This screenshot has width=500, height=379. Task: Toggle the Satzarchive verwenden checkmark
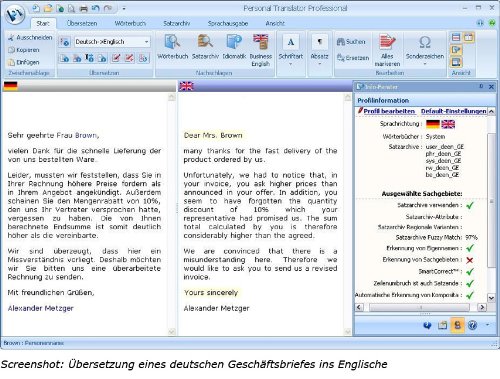point(470,205)
